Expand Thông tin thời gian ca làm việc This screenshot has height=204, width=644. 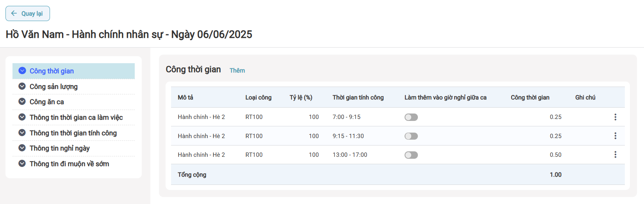pos(76,117)
